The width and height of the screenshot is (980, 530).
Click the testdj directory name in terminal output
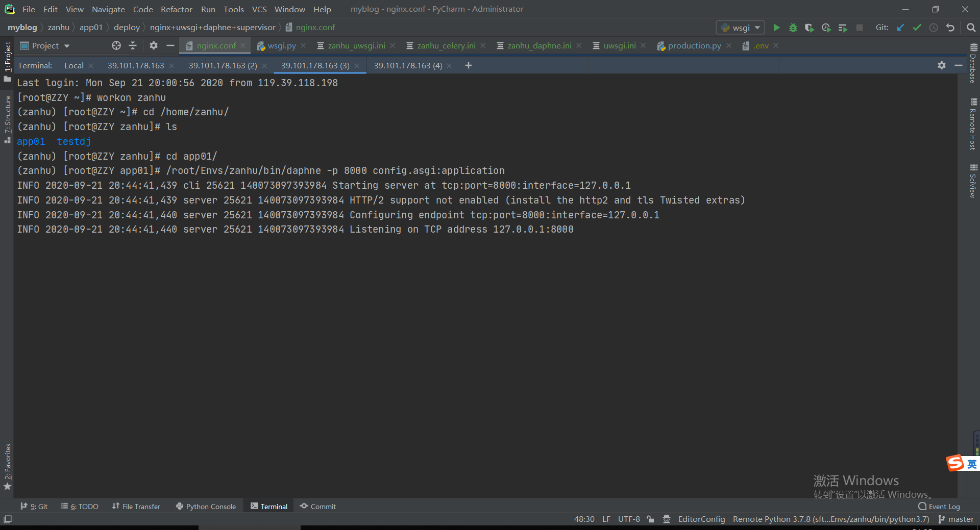click(74, 141)
